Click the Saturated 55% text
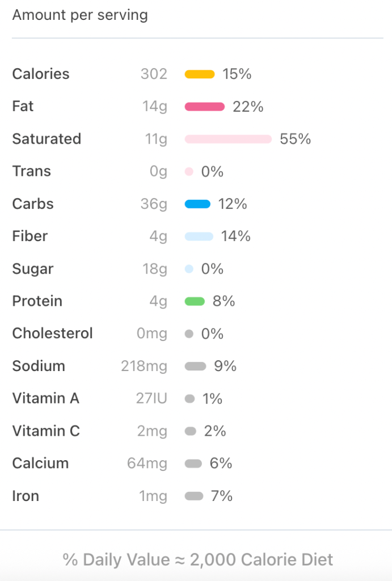 [x=296, y=139]
